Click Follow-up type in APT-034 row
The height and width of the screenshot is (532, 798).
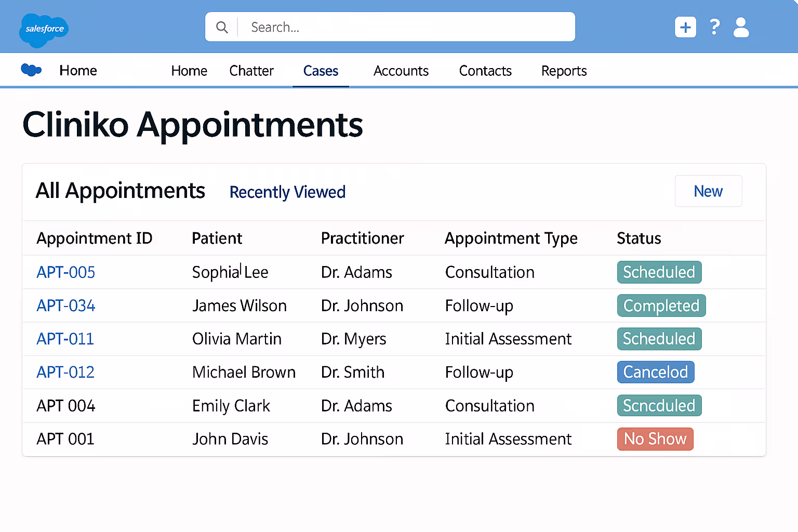tap(479, 306)
